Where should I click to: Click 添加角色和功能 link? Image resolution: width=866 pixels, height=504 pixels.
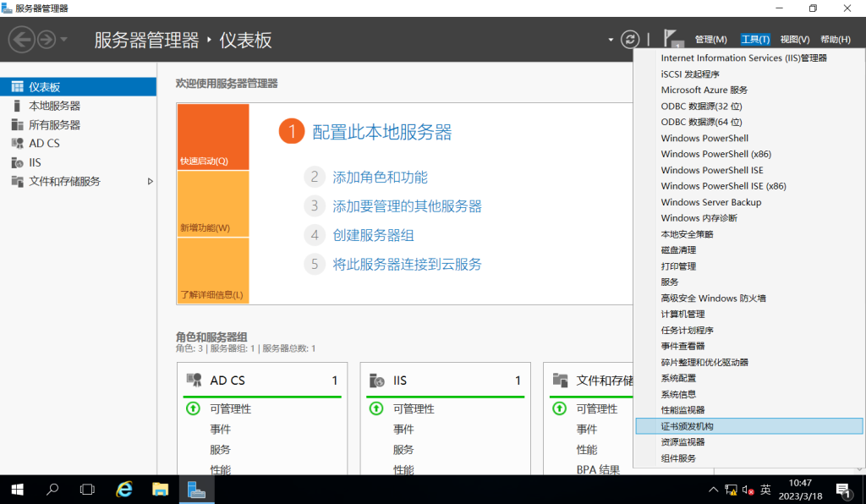point(380,178)
